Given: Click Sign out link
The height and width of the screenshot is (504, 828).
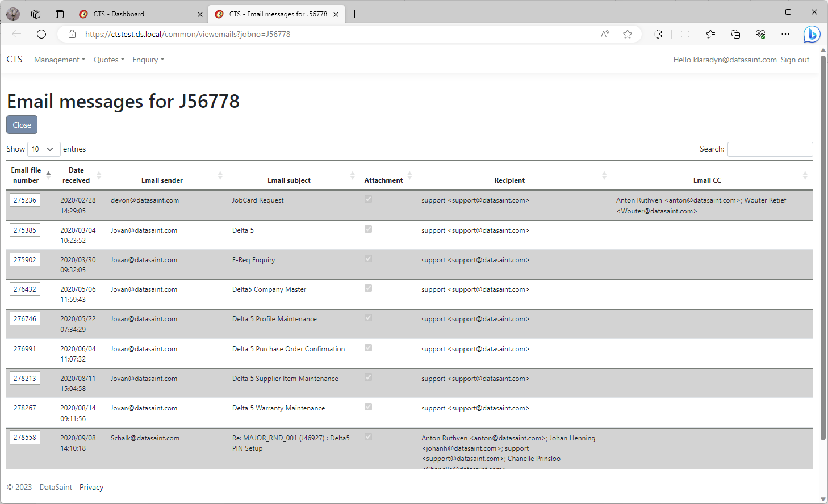Looking at the screenshot, I should [794, 60].
